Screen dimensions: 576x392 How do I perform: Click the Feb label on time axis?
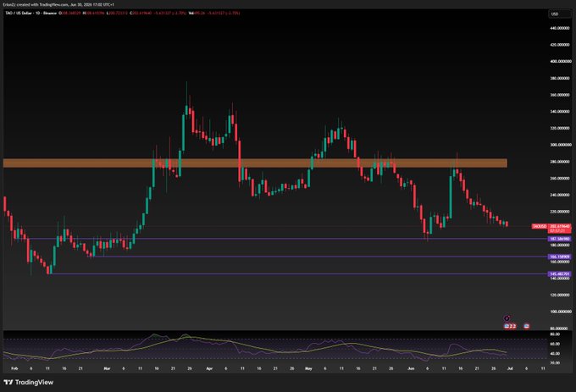[x=14, y=368]
